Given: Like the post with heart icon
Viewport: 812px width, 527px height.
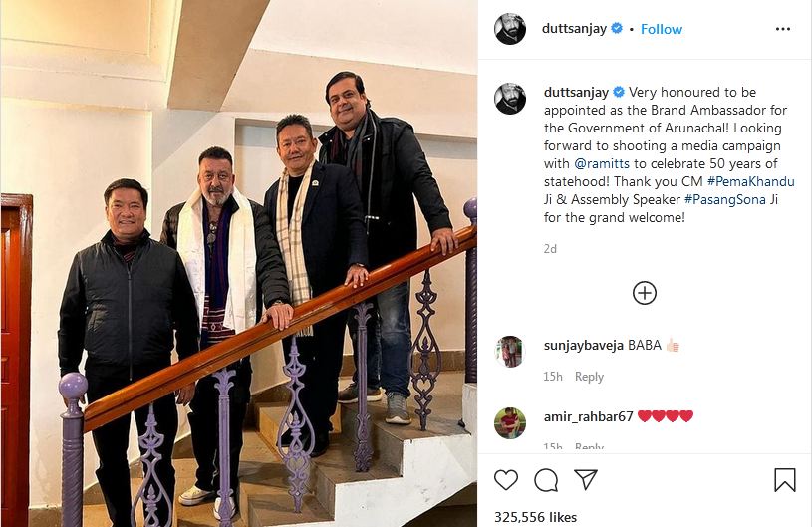Looking at the screenshot, I should click(x=506, y=480).
